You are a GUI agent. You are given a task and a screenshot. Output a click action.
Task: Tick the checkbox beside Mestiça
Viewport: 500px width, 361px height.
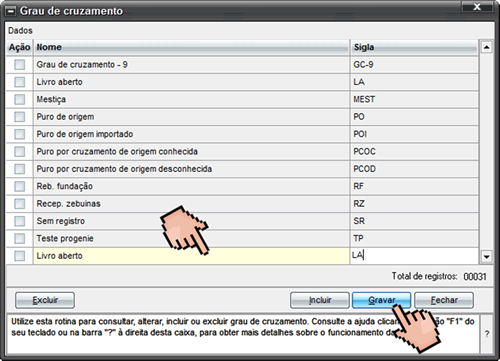[20, 99]
